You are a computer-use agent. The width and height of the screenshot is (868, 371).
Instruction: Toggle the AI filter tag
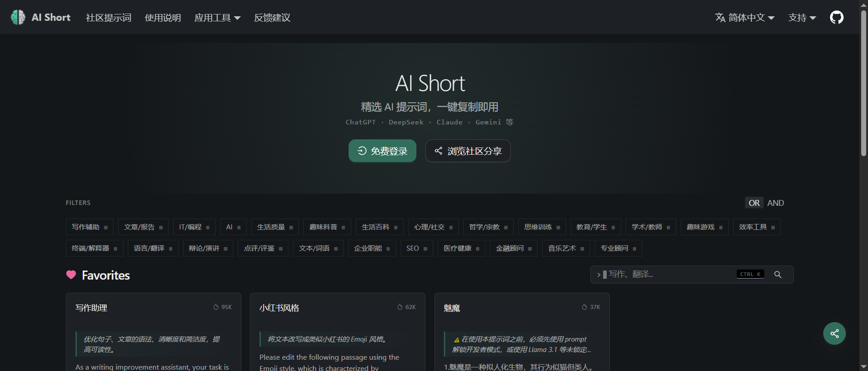[233, 227]
